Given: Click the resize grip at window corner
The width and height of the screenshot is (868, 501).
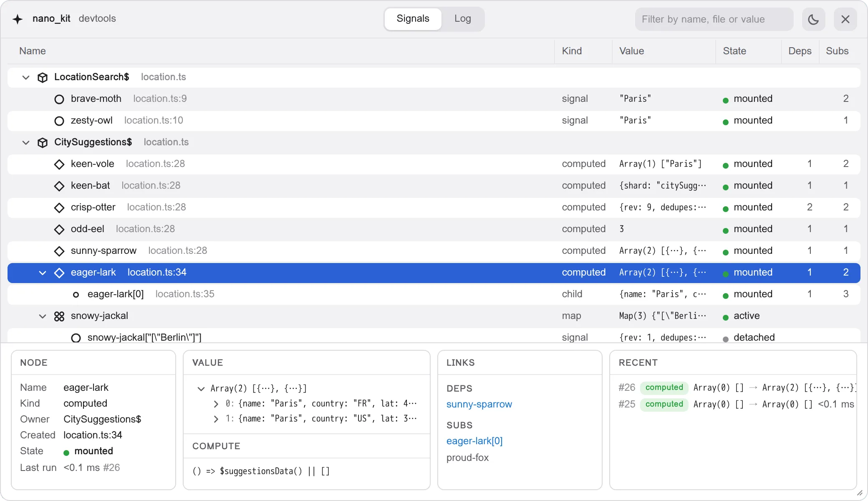Looking at the screenshot, I should click(x=860, y=493).
